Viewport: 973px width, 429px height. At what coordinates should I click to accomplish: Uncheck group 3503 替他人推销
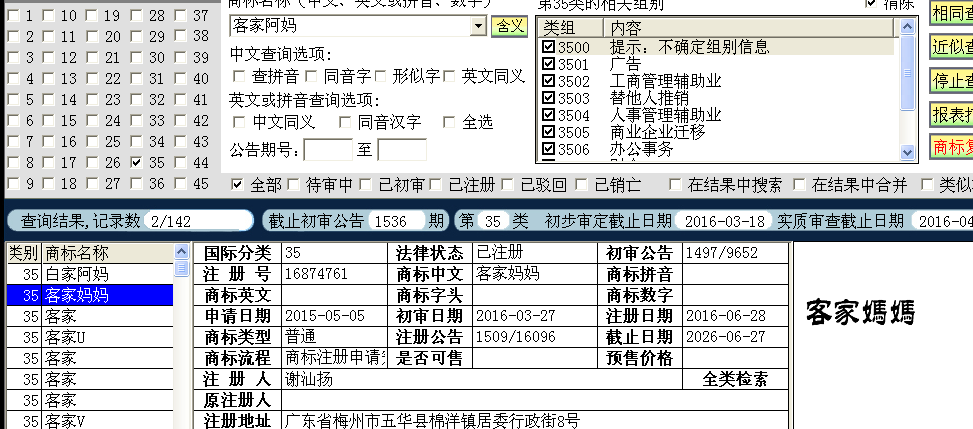click(548, 98)
